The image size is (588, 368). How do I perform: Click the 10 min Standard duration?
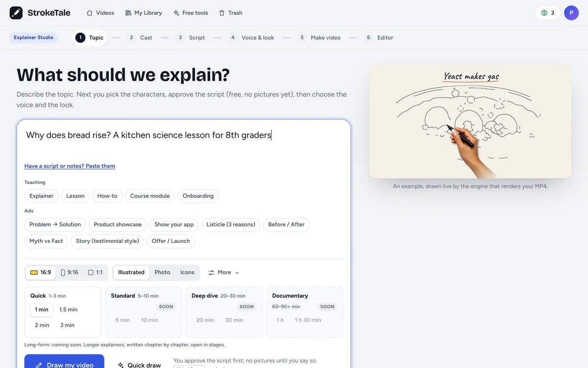(x=149, y=320)
